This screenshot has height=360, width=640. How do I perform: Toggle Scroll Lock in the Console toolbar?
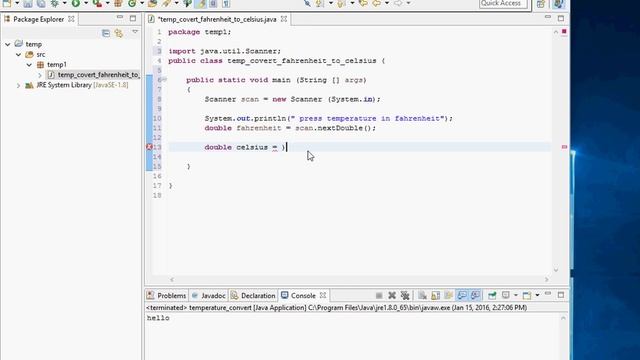coord(436,295)
